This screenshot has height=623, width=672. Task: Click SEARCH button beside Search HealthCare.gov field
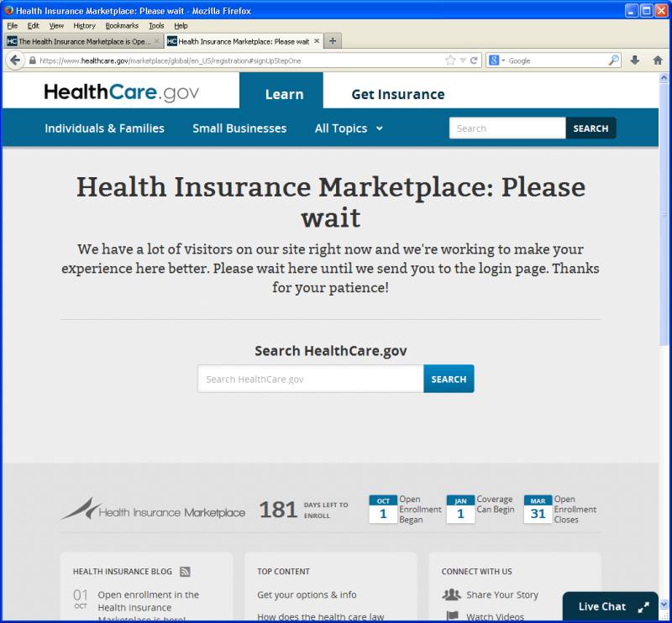(449, 380)
